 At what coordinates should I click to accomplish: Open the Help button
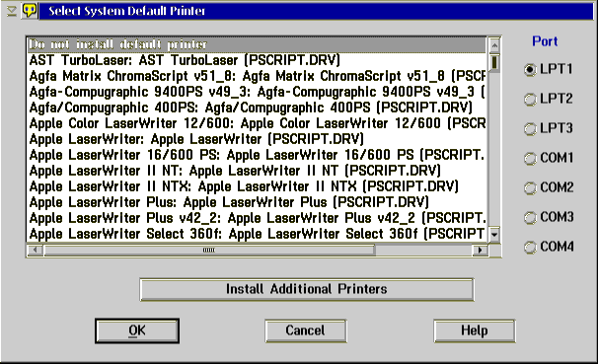point(474,330)
